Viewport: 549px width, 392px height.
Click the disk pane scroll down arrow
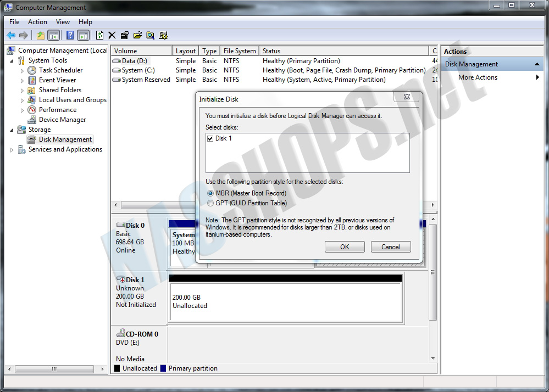[x=433, y=358]
